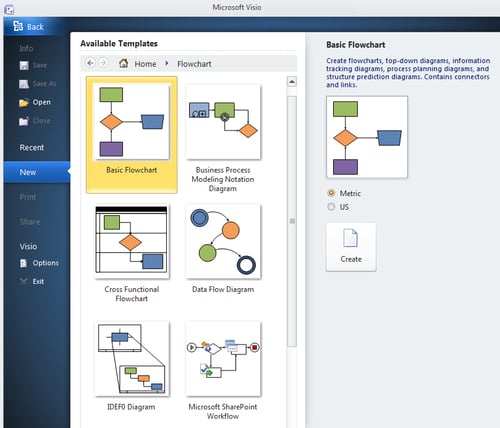
Task: Click the Exit X icon
Action: pyautogui.click(x=24, y=282)
